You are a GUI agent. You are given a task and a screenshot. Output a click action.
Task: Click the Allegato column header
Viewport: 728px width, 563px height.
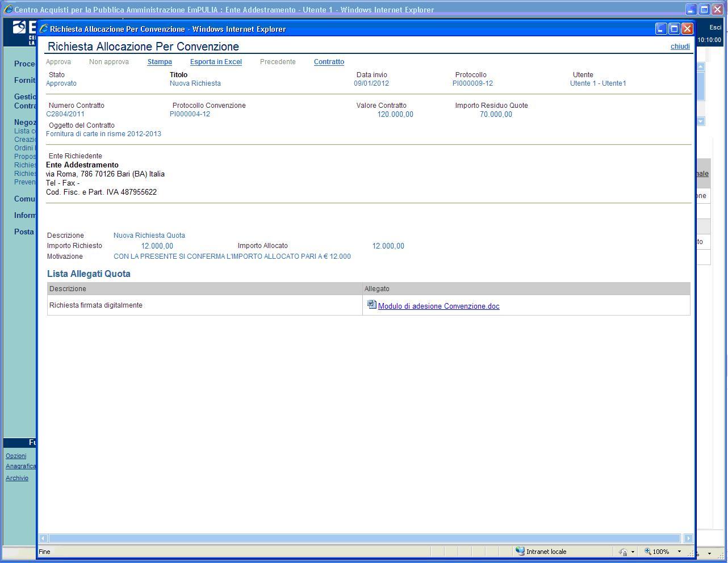pyautogui.click(x=526, y=289)
